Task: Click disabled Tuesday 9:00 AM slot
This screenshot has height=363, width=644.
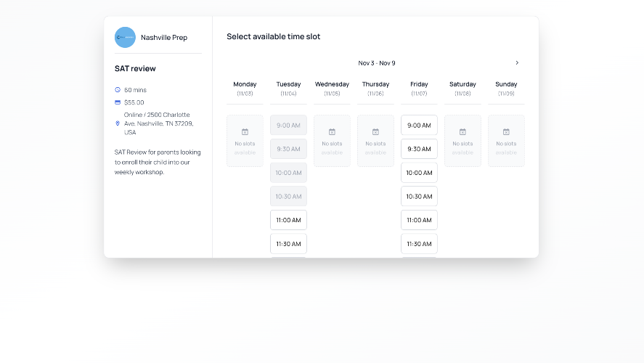Action: click(288, 126)
